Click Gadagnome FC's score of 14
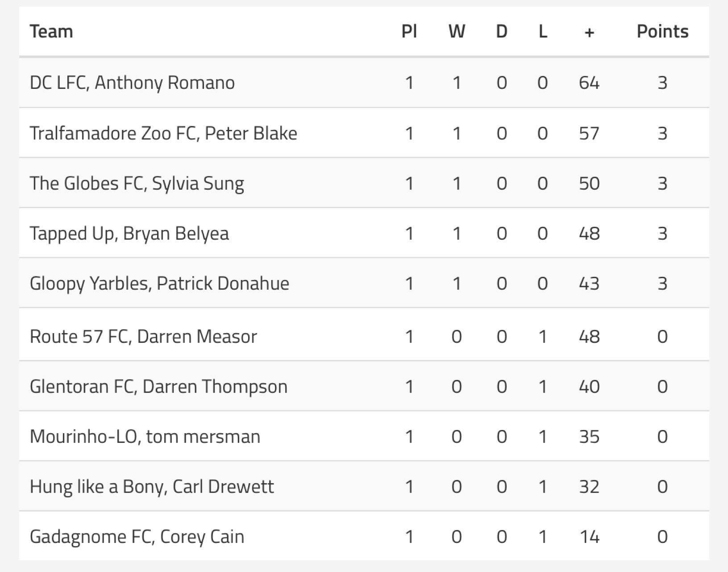The image size is (728, 572). (x=589, y=536)
